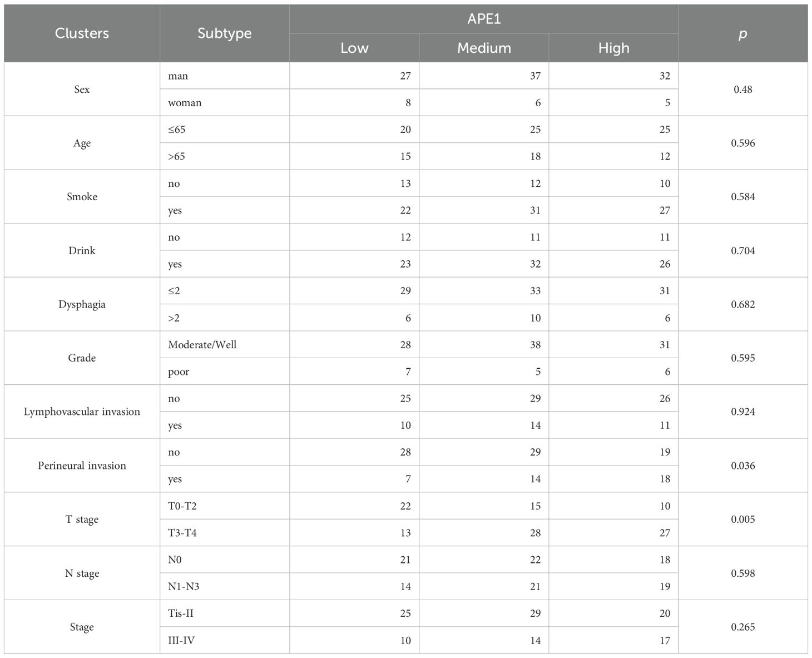Click the N1-N3 subtype cell
The height and width of the screenshot is (658, 812).
(184, 587)
